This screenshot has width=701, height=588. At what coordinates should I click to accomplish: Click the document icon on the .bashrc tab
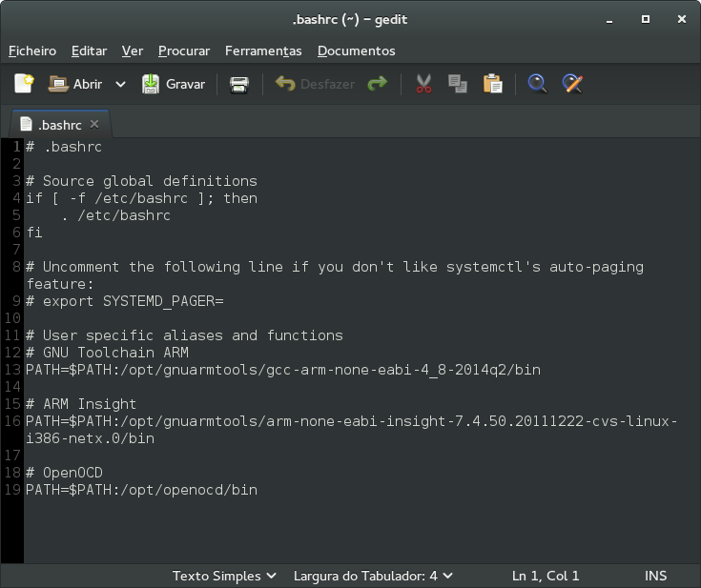coord(26,124)
